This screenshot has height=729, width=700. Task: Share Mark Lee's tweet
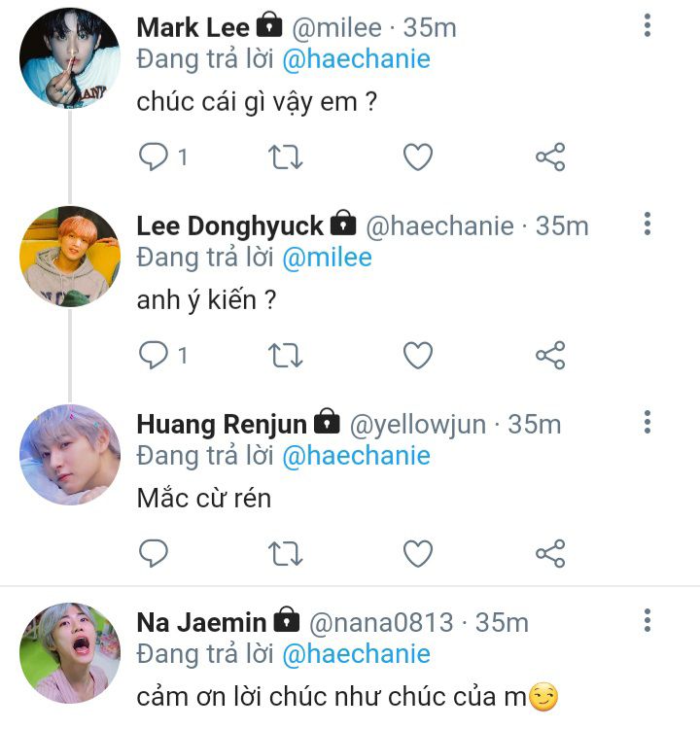(550, 157)
